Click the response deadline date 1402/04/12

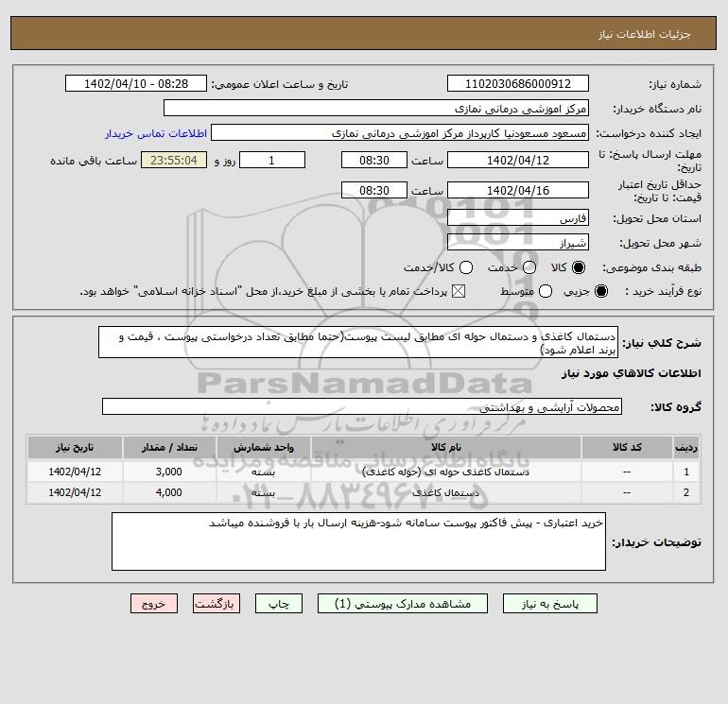(518, 161)
